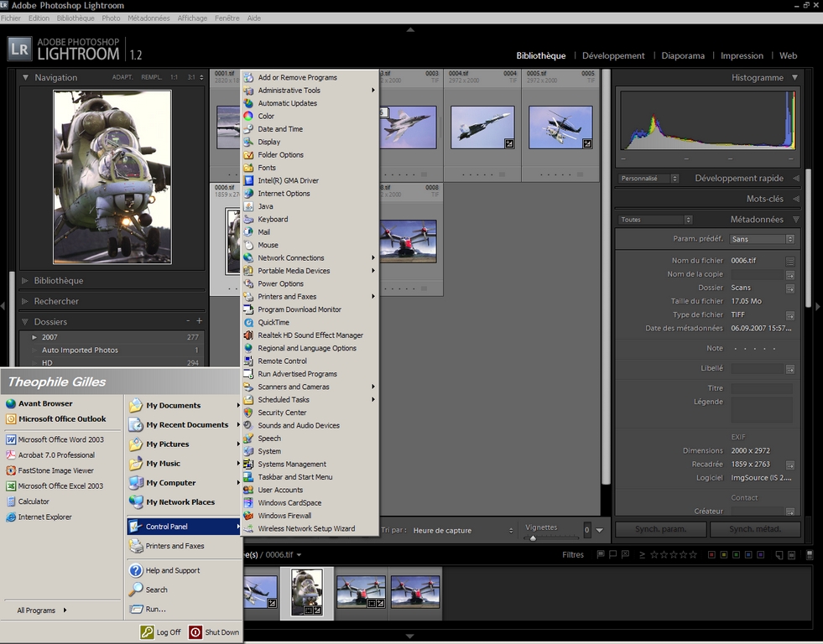Click the flagged photos filter flag icon

[601, 554]
